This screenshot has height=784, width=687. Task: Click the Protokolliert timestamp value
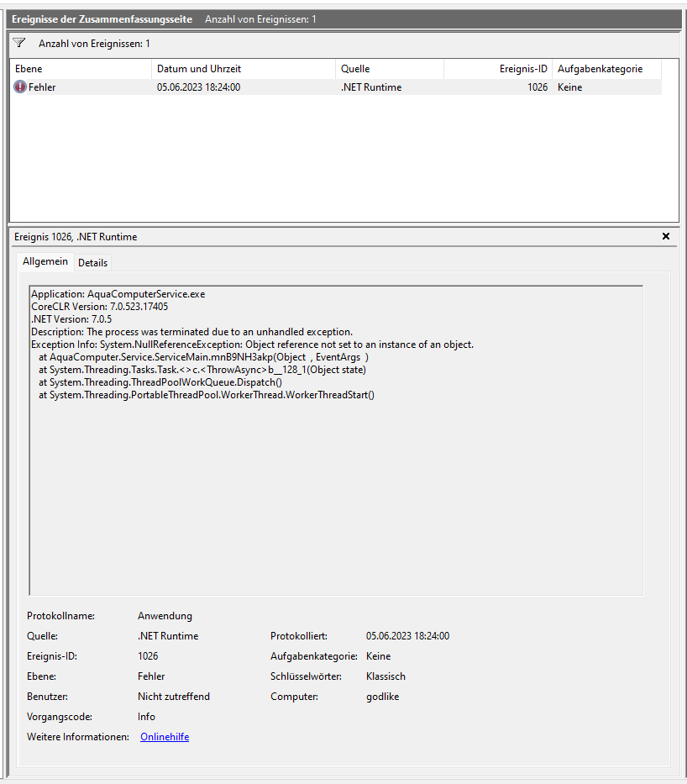pyautogui.click(x=407, y=636)
